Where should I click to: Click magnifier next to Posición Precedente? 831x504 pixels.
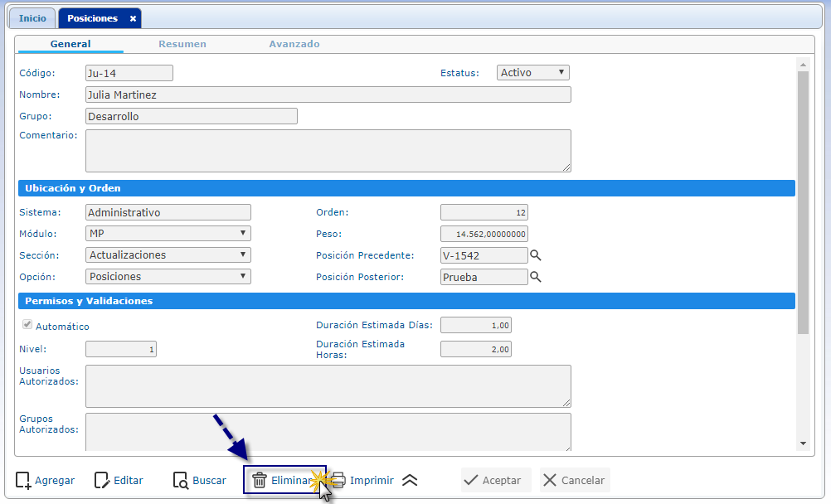(536, 255)
